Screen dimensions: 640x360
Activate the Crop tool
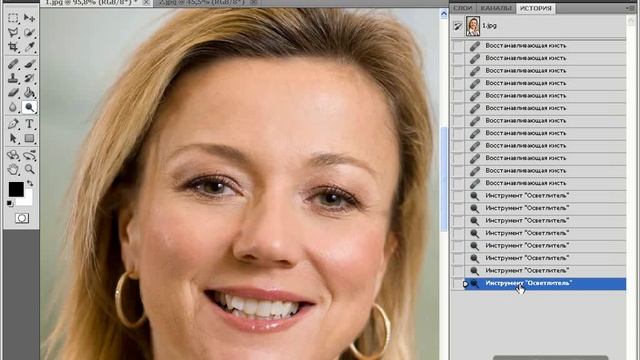tap(13, 47)
